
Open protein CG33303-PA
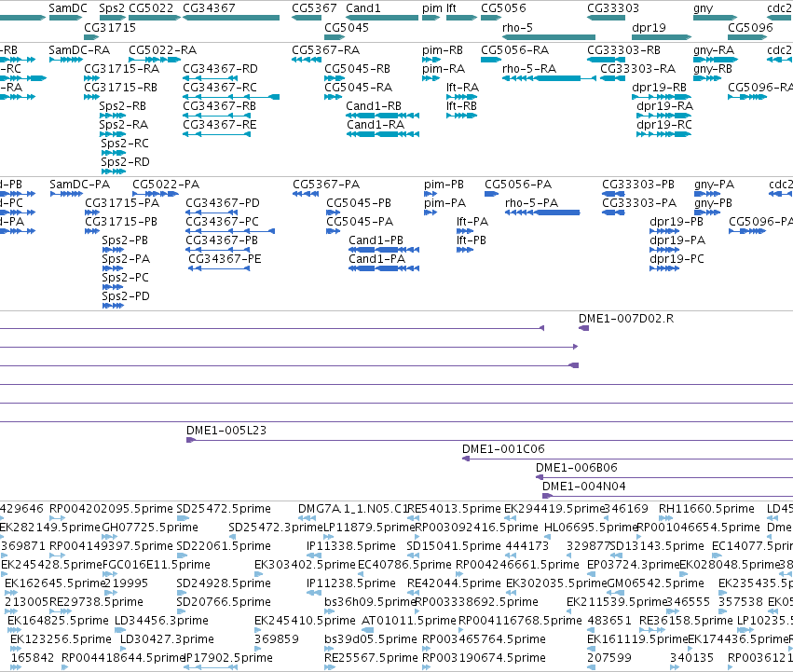(638, 203)
